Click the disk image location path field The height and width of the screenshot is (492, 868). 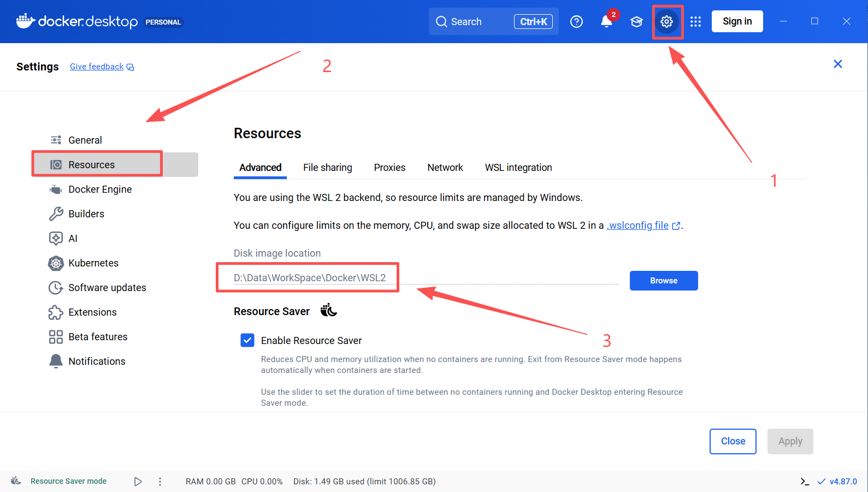point(426,278)
